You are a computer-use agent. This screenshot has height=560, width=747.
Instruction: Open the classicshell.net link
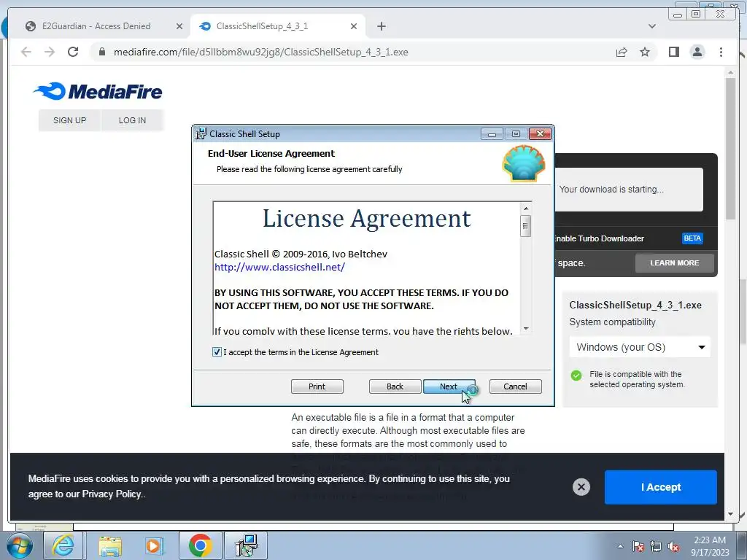pyautogui.click(x=279, y=267)
